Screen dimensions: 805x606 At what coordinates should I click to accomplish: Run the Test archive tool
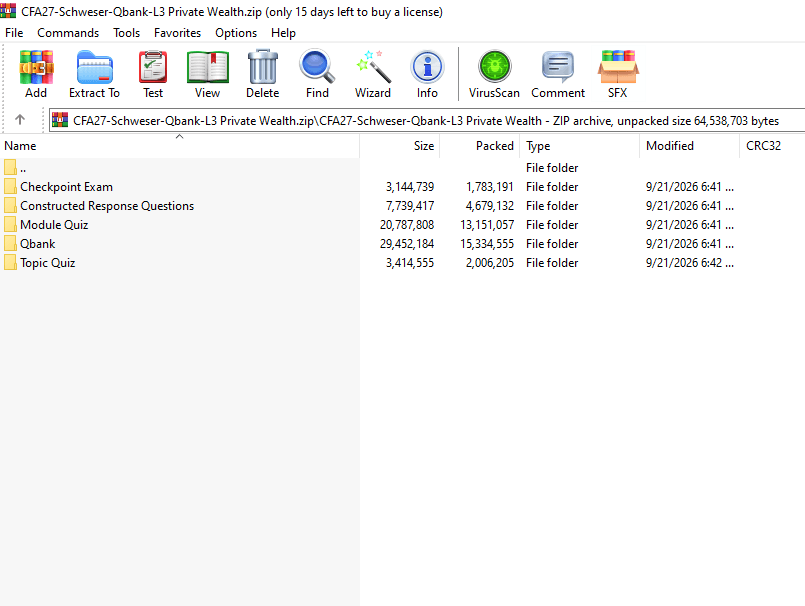click(153, 73)
